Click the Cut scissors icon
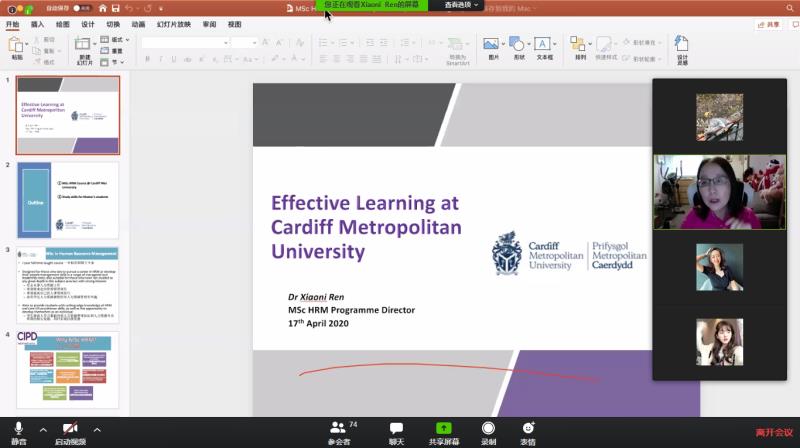 [x=37, y=40]
